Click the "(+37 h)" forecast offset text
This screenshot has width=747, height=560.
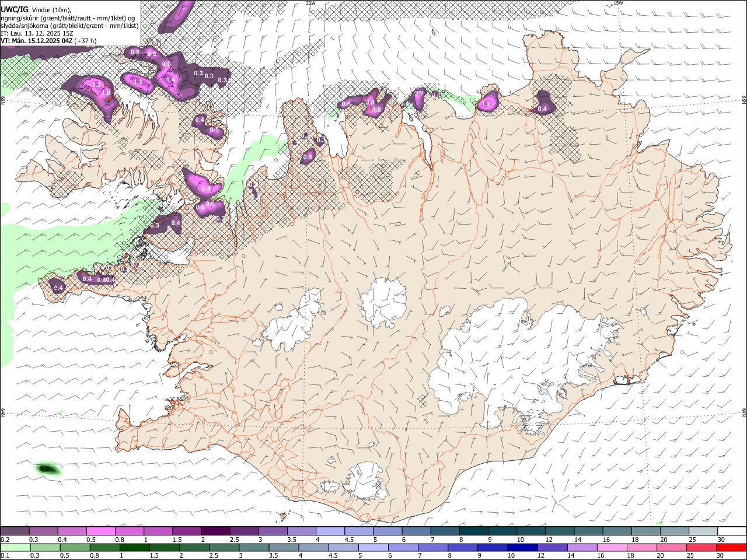pyautogui.click(x=86, y=41)
